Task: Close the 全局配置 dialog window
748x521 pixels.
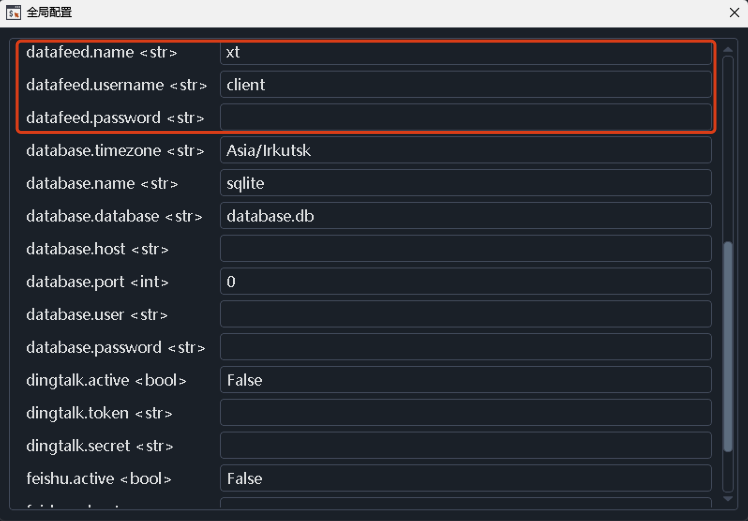Action: pyautogui.click(x=734, y=12)
